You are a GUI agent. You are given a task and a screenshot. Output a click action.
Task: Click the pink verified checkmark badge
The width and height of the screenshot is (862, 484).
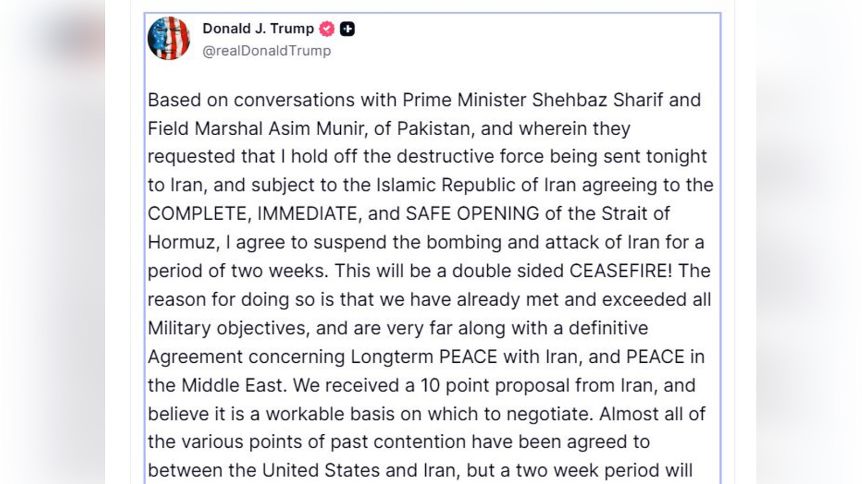[327, 29]
